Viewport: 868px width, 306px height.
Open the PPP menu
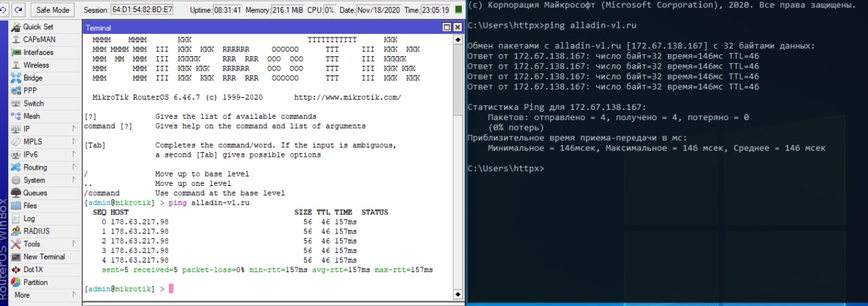coord(45,90)
